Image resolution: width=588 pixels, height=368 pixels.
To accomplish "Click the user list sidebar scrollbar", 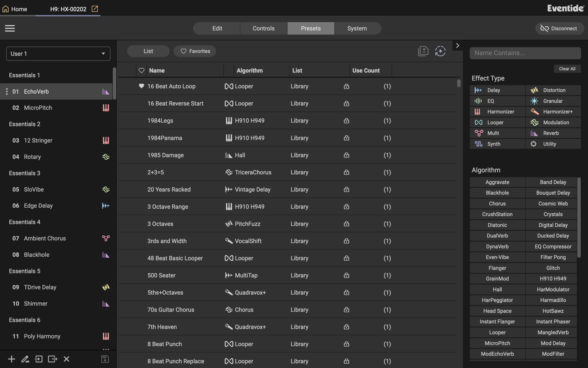I will click(x=114, y=83).
